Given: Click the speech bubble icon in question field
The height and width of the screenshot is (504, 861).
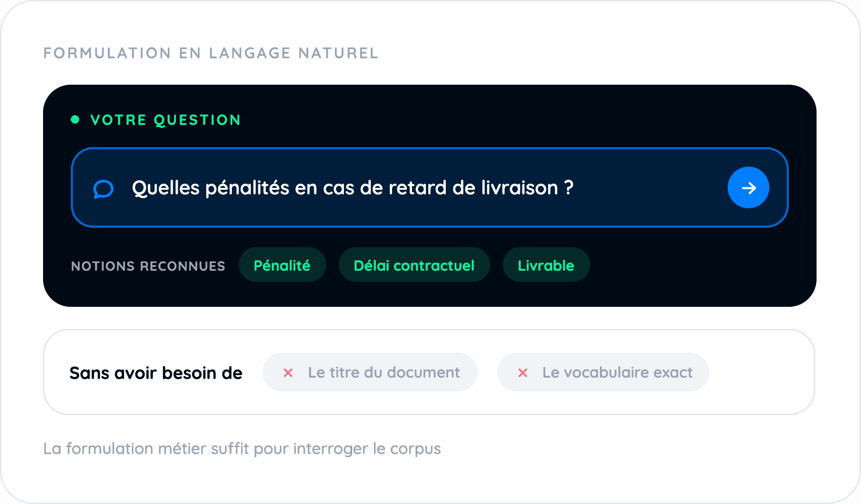Looking at the screenshot, I should click(x=103, y=189).
